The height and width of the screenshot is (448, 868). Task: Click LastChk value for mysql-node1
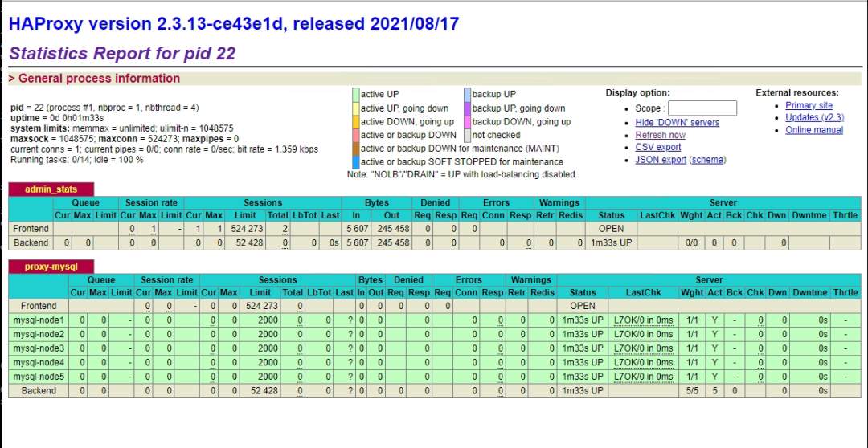coord(643,320)
